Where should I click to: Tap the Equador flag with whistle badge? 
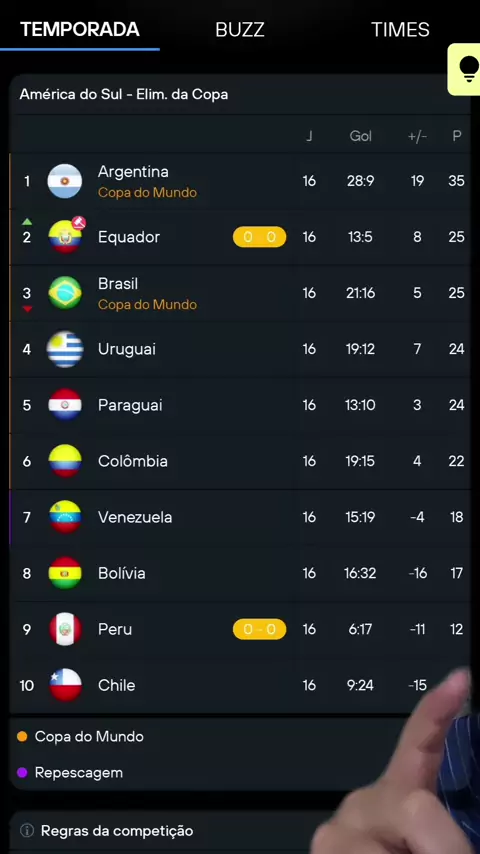click(66, 236)
